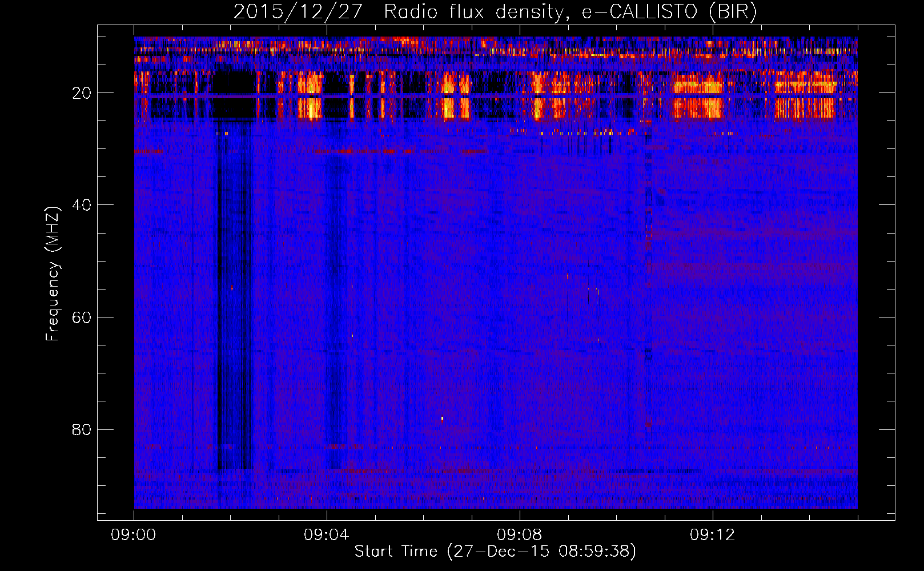The height and width of the screenshot is (571, 924).
Task: Click the "09:12" time tick label
Action: tap(713, 535)
